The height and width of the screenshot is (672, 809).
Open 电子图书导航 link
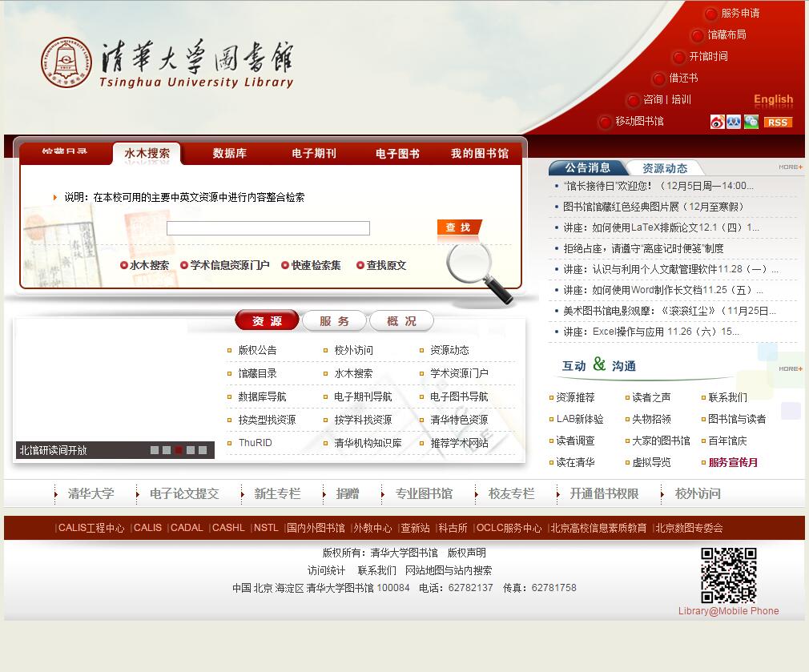point(459,396)
